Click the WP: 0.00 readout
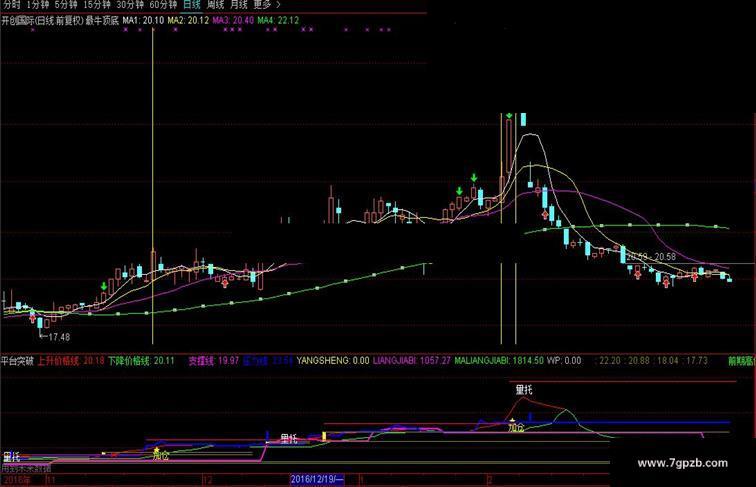756x487 pixels. (564, 360)
